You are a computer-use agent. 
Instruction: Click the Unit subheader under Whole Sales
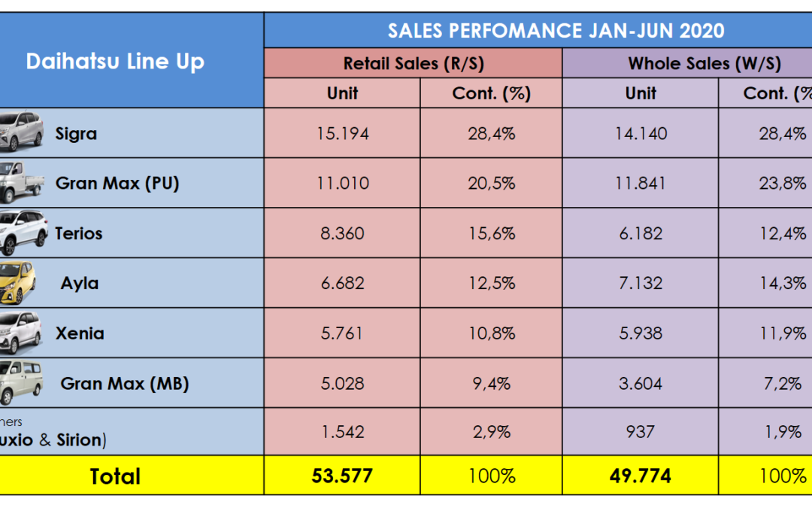[641, 93]
